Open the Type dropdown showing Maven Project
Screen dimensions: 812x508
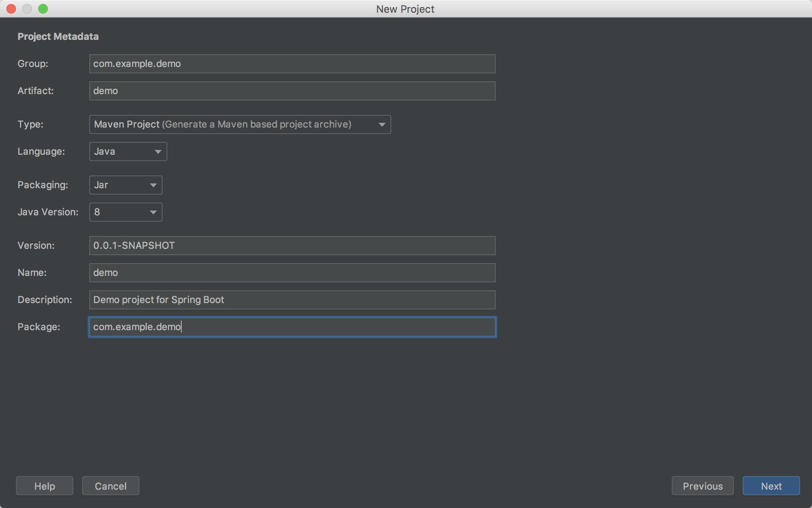pyautogui.click(x=240, y=124)
